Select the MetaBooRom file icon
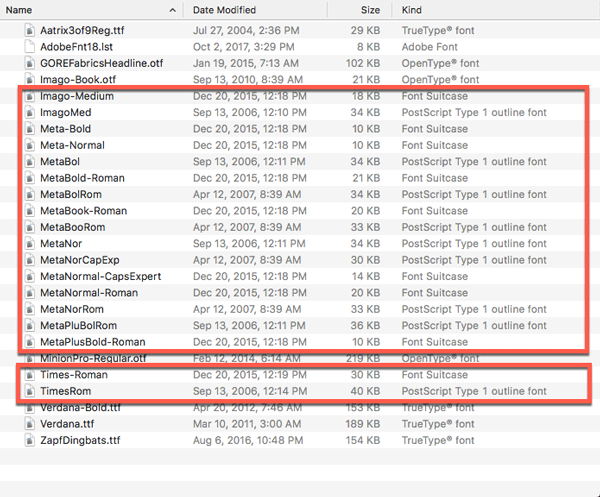Image resolution: width=600 pixels, height=497 pixels. (x=29, y=227)
